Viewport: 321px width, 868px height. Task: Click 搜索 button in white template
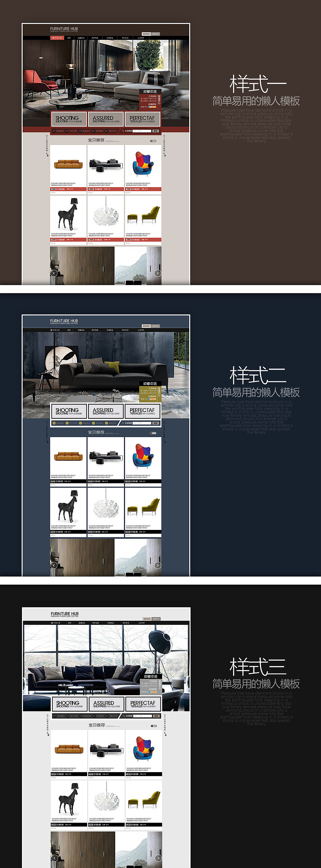click(156, 716)
